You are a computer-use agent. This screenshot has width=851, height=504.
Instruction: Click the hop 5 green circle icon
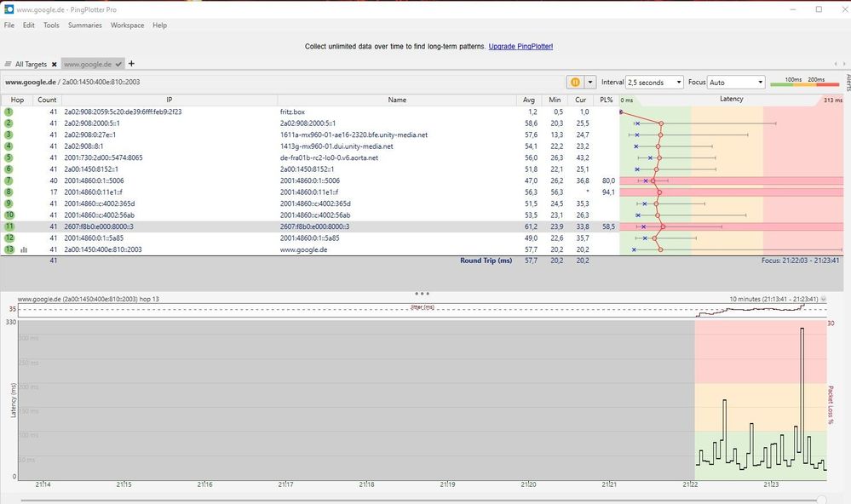click(x=9, y=157)
